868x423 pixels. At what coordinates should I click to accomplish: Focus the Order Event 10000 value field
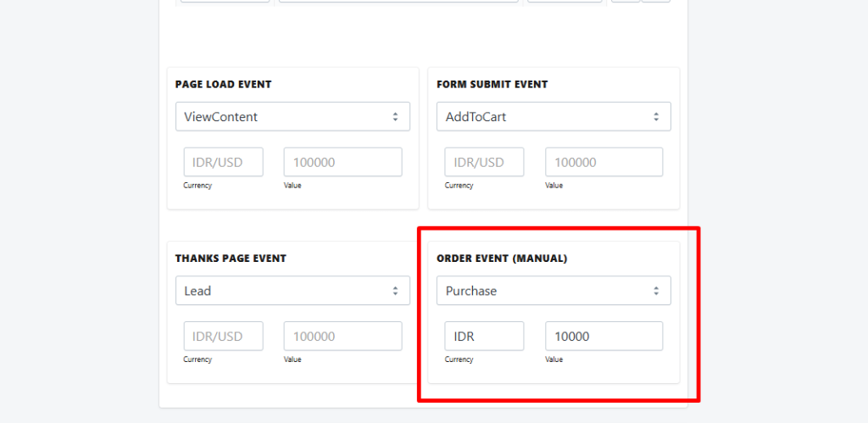tap(604, 336)
